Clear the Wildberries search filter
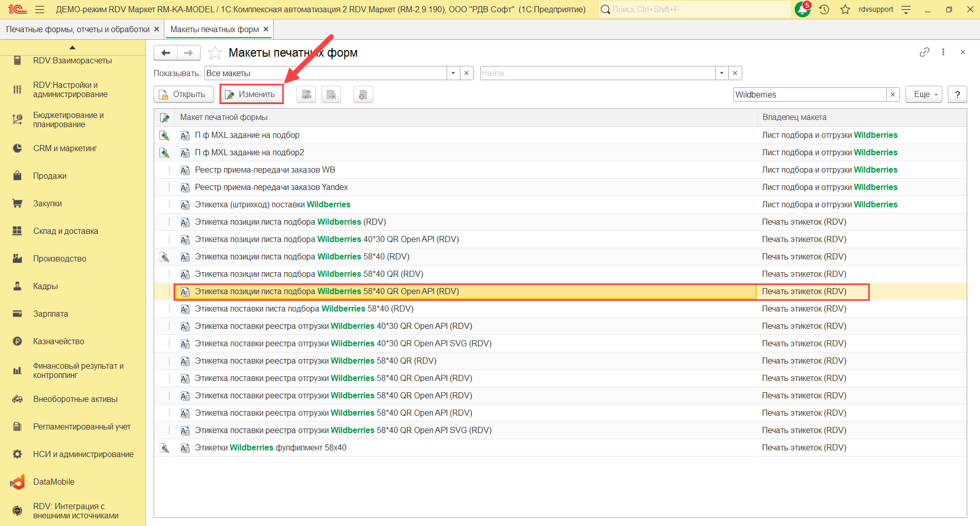Image resolution: width=980 pixels, height=526 pixels. (x=893, y=94)
